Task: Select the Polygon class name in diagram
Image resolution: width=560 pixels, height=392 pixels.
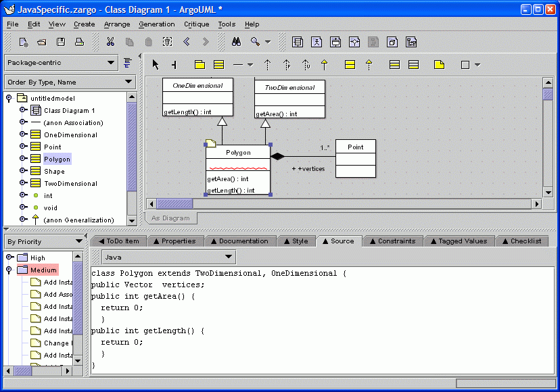Action: click(x=238, y=153)
